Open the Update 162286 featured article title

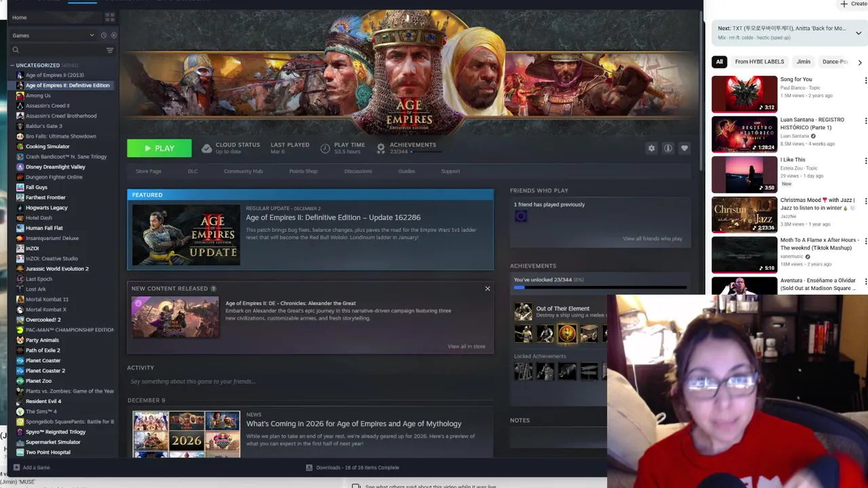click(333, 218)
